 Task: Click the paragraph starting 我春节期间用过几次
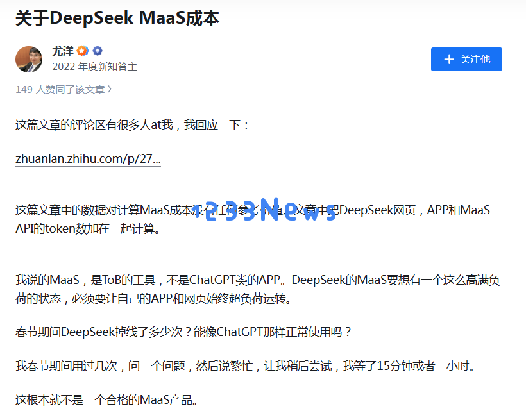246,365
